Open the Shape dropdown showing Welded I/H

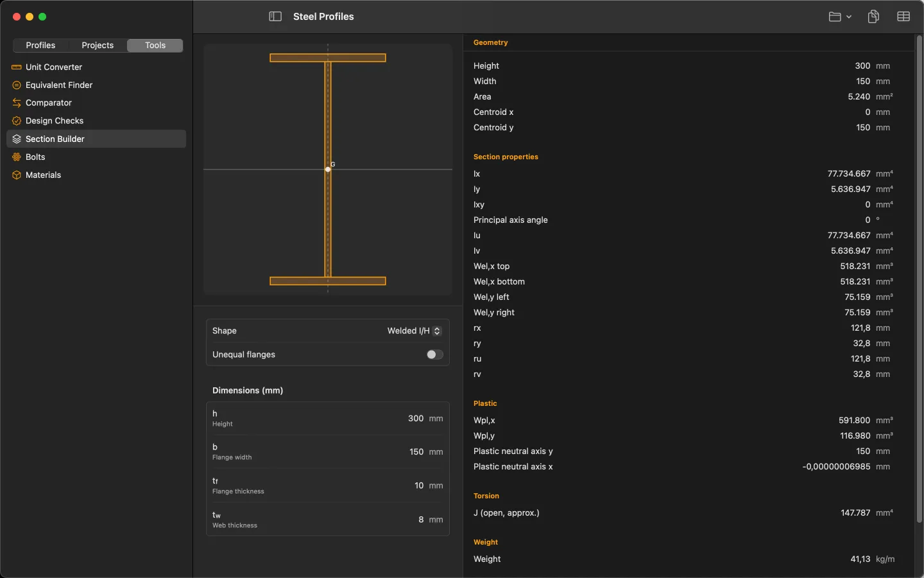coord(415,331)
